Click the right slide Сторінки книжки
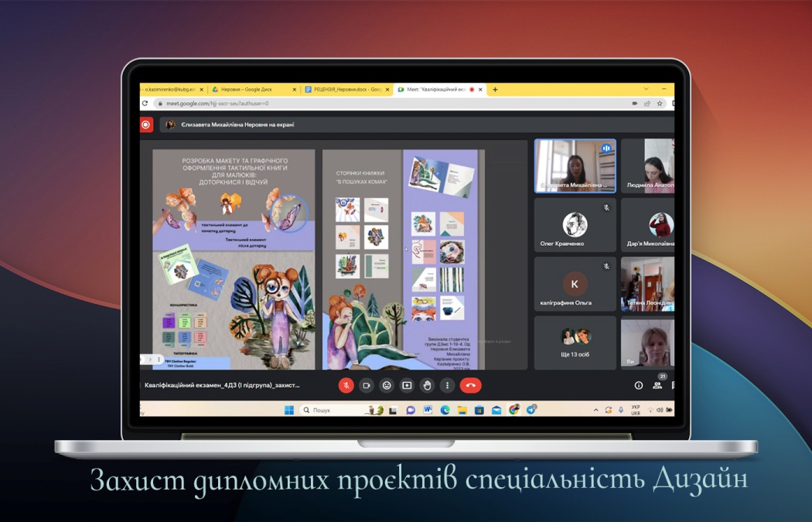This screenshot has height=522, width=812. click(x=404, y=259)
